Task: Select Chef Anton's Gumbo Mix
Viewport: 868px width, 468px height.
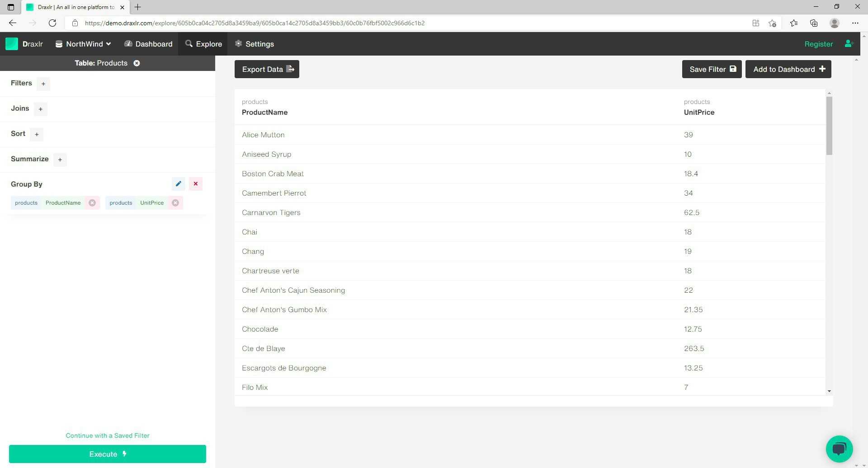Action: (284, 309)
